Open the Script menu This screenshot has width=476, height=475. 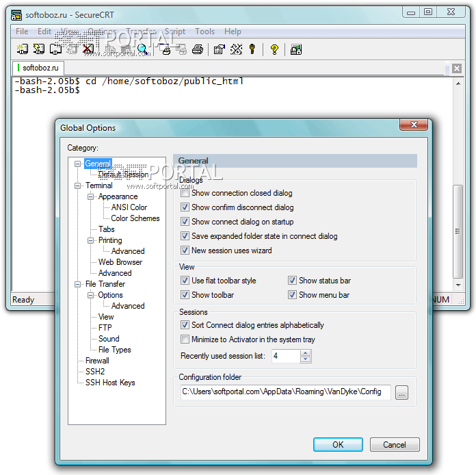175,31
